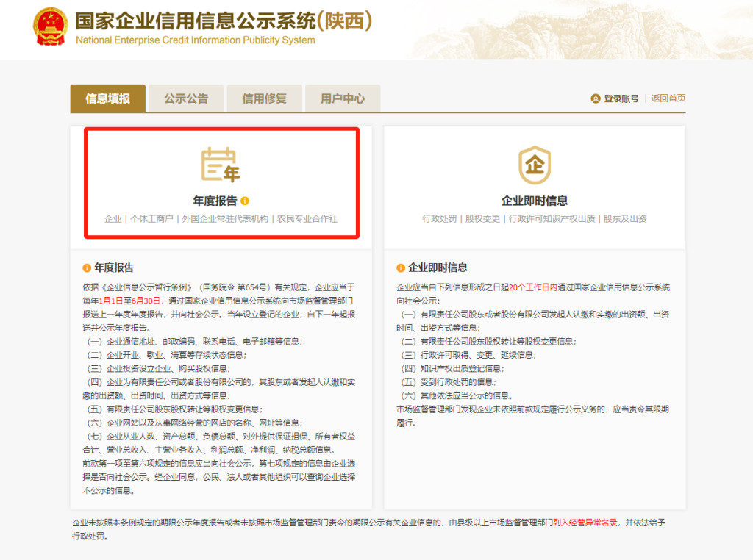
Task: Open 股权变更 instant information
Action: pos(482,219)
